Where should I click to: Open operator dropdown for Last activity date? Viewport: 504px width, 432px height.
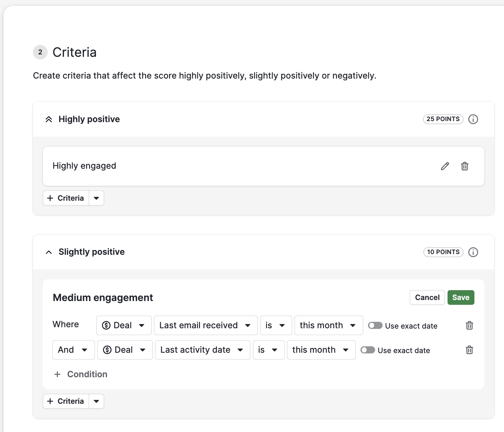269,350
